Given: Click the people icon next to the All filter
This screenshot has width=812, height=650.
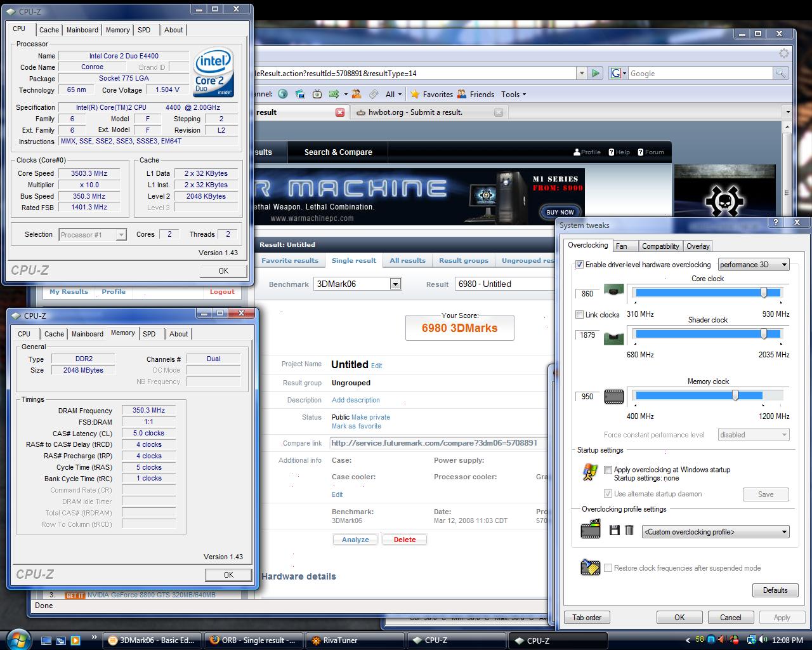Looking at the screenshot, I should click(357, 94).
